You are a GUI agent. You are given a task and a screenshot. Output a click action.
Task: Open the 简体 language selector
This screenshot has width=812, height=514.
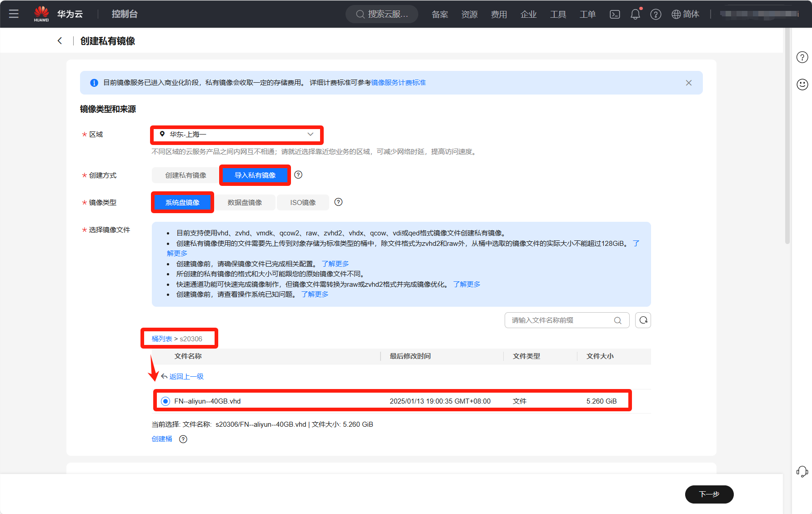tap(686, 14)
